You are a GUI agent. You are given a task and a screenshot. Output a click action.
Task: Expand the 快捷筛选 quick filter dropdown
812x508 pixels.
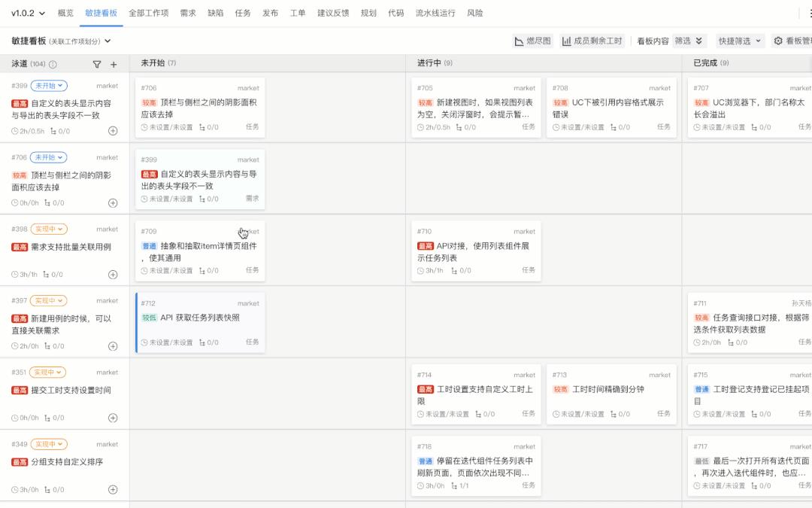pos(740,41)
